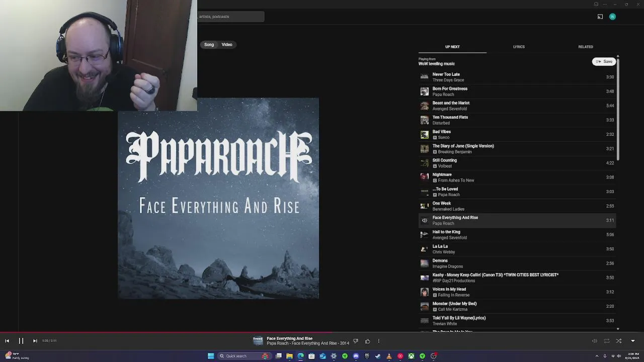644x362 pixels.
Task: Play Told Y'all By Lil Wayne(Lyrics)
Action: point(517,321)
